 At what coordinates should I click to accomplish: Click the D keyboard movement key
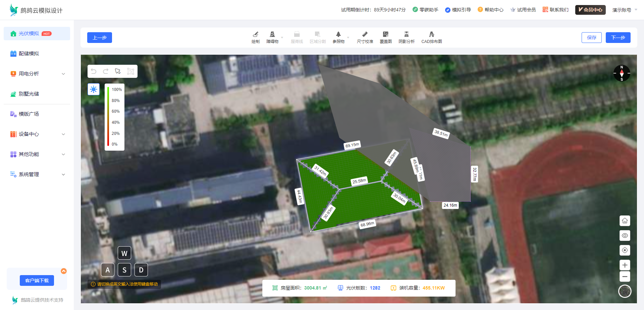(x=141, y=270)
